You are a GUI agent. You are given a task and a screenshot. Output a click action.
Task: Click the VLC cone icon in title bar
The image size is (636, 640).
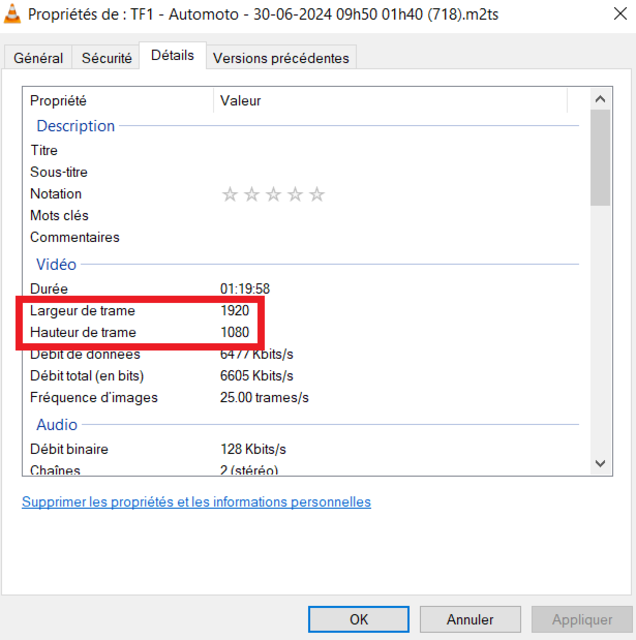pyautogui.click(x=12, y=13)
